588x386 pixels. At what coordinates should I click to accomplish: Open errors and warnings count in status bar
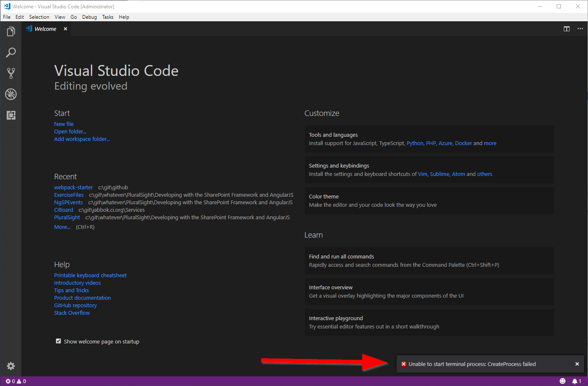pyautogui.click(x=16, y=381)
